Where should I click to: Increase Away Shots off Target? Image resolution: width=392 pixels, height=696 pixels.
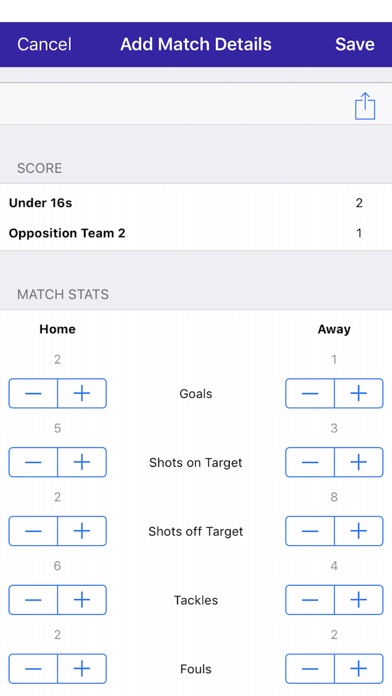click(x=359, y=531)
